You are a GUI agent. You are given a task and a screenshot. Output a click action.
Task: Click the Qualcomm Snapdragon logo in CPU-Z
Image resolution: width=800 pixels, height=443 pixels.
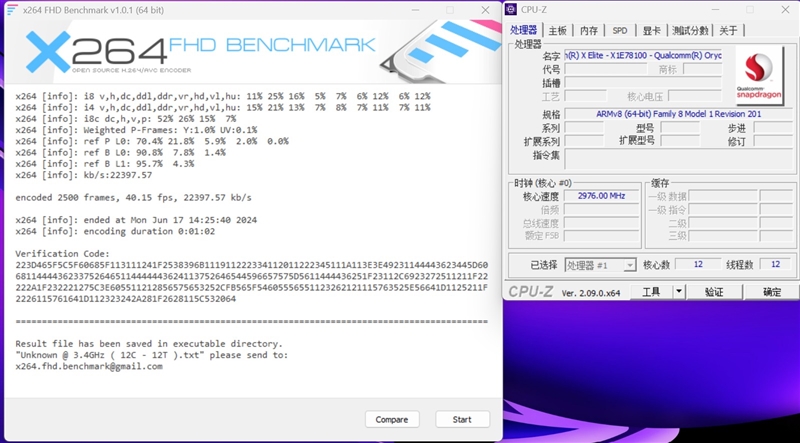759,76
